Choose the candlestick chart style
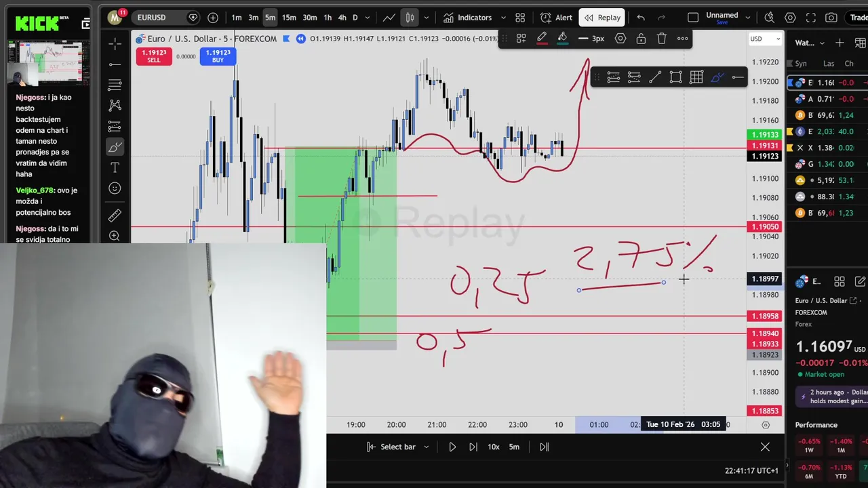 tap(410, 18)
